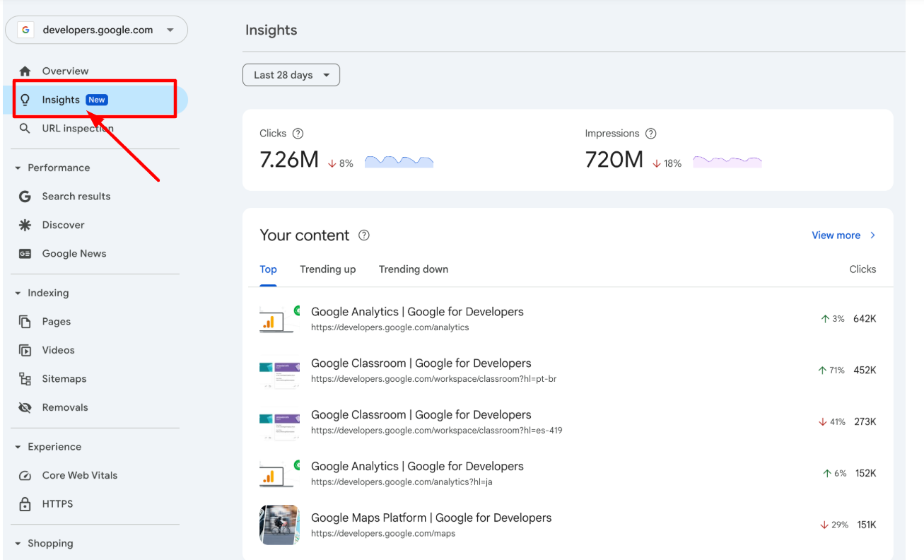
Task: Switch to the Trending down tab
Action: (x=413, y=269)
